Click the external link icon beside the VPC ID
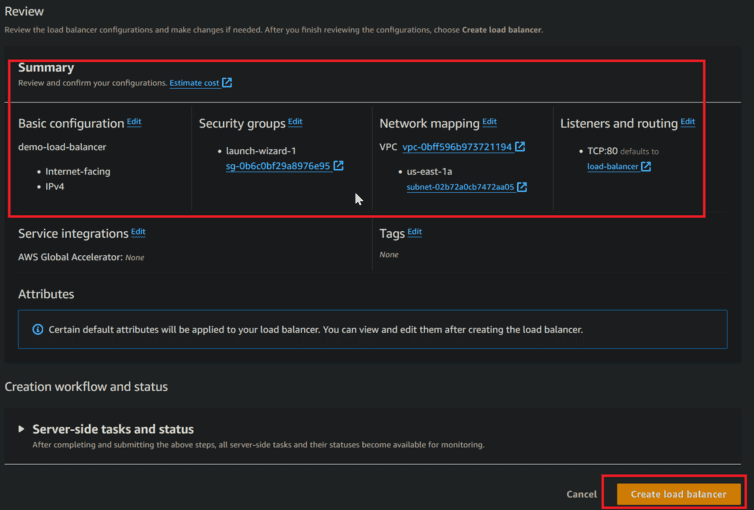The width and height of the screenshot is (754, 510). [x=520, y=147]
